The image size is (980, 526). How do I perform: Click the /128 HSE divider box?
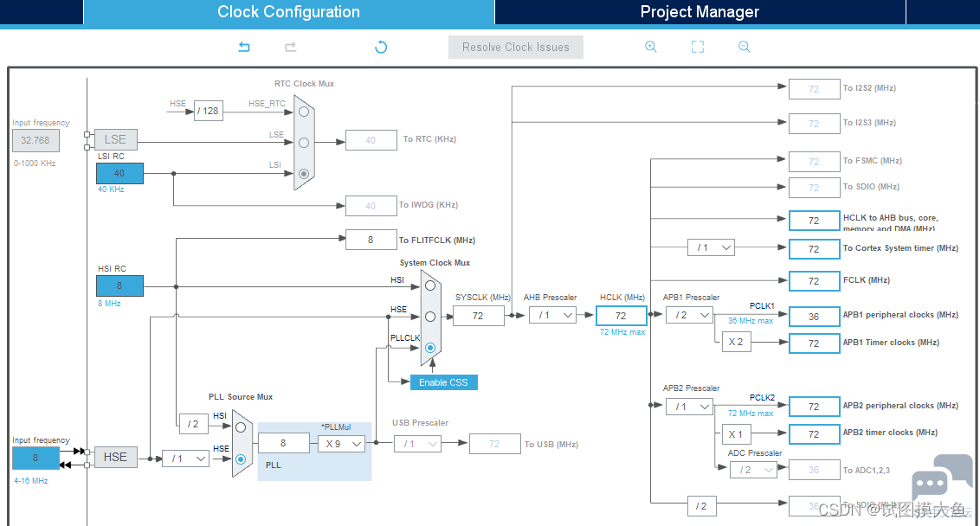click(x=208, y=111)
